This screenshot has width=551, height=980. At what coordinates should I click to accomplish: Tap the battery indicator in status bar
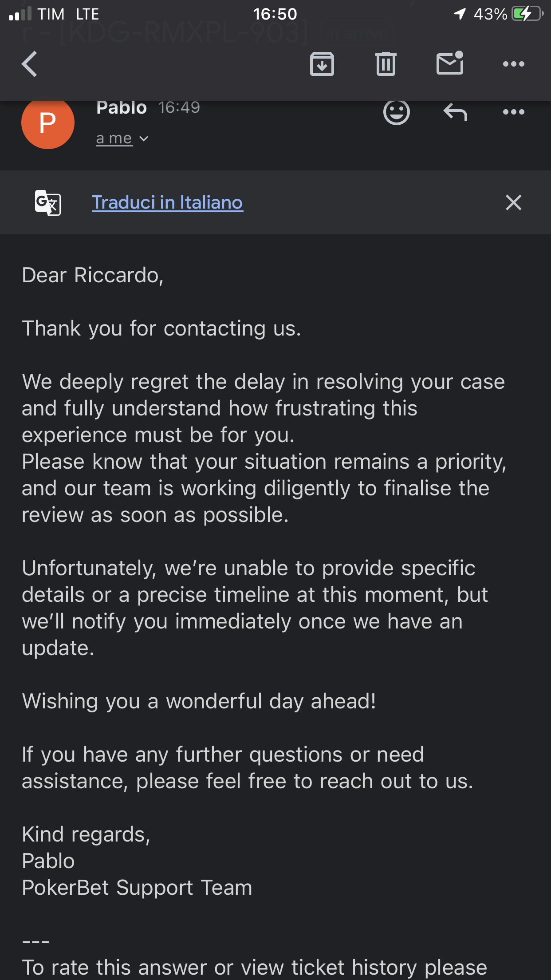527,14
